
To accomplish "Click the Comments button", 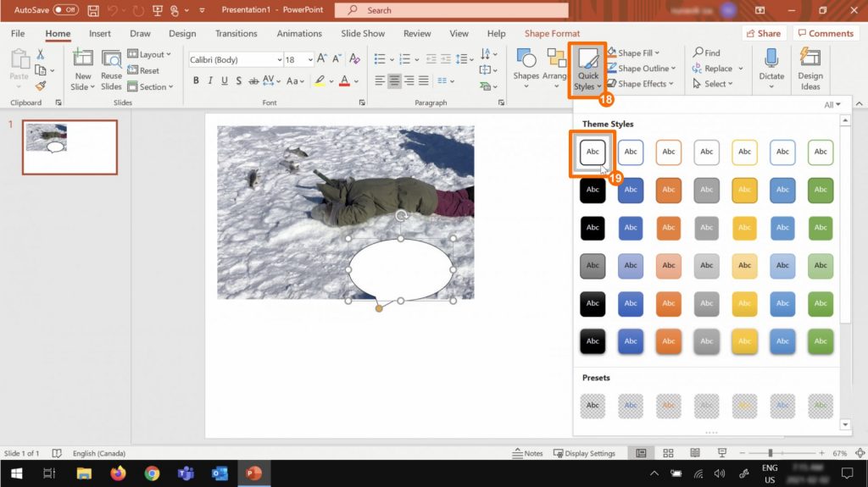I will (x=825, y=34).
